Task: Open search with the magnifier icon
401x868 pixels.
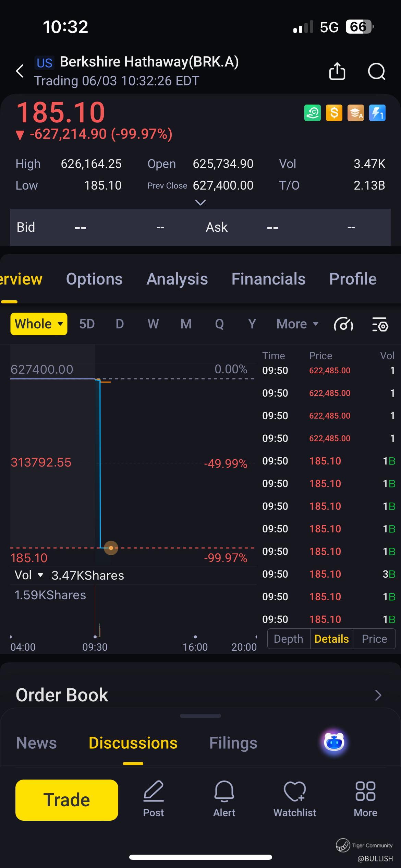Action: click(377, 71)
